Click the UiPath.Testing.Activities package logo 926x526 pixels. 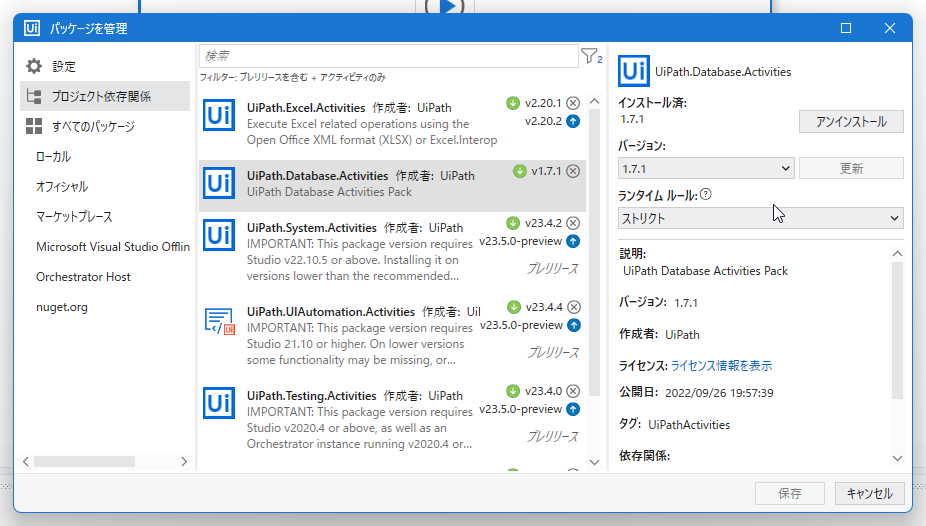pos(219,403)
